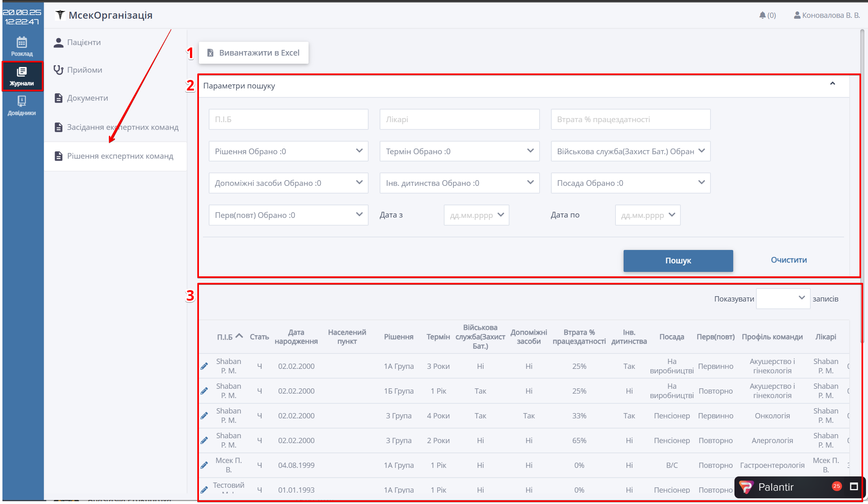Edit the Мсек П. В. row with pencil

click(204, 465)
